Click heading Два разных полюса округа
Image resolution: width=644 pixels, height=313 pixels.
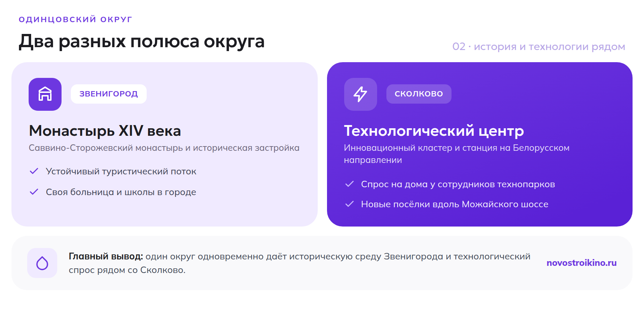point(142,42)
